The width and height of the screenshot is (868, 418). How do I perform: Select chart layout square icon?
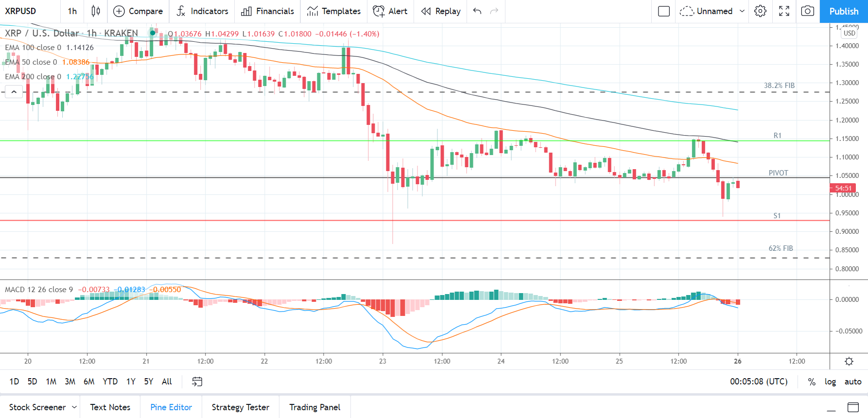664,11
